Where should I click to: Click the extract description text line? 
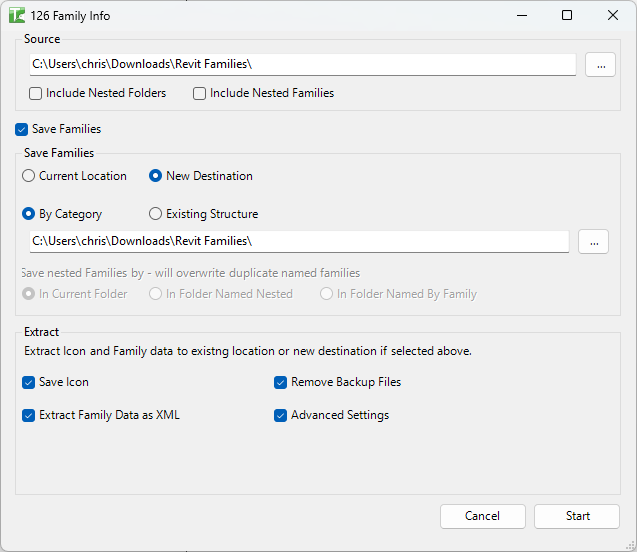(x=248, y=351)
